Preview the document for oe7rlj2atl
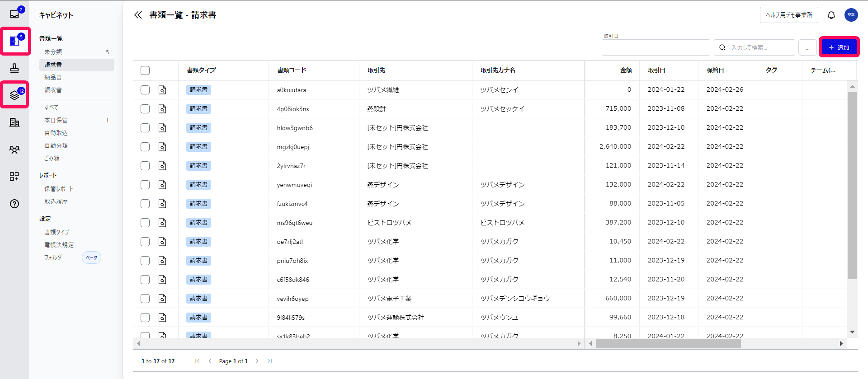The height and width of the screenshot is (379, 868). (x=162, y=242)
